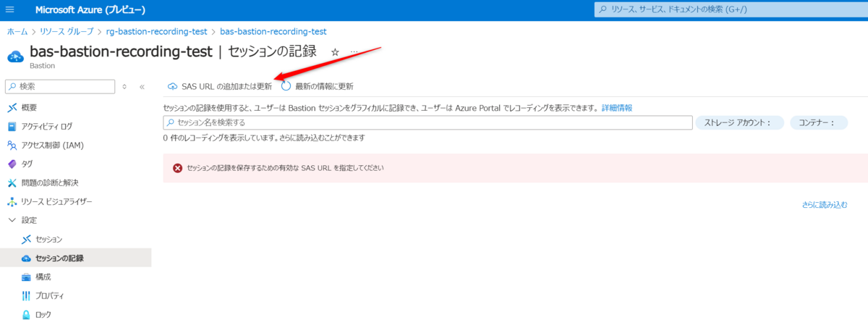868x323 pixels.
Task: Click the SAS URL error message text
Action: (285, 168)
